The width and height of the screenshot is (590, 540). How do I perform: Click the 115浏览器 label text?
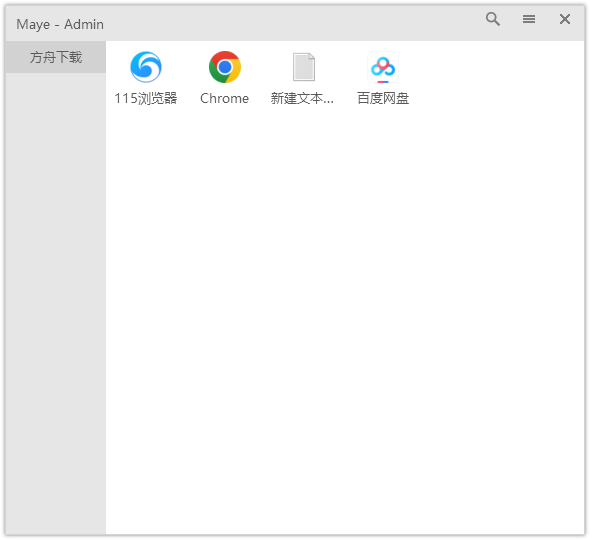(x=146, y=98)
